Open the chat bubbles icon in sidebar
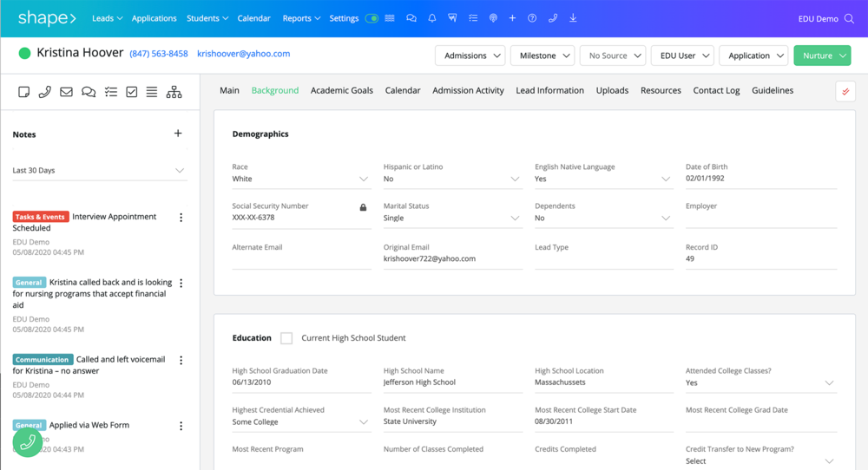868x470 pixels. (x=89, y=92)
